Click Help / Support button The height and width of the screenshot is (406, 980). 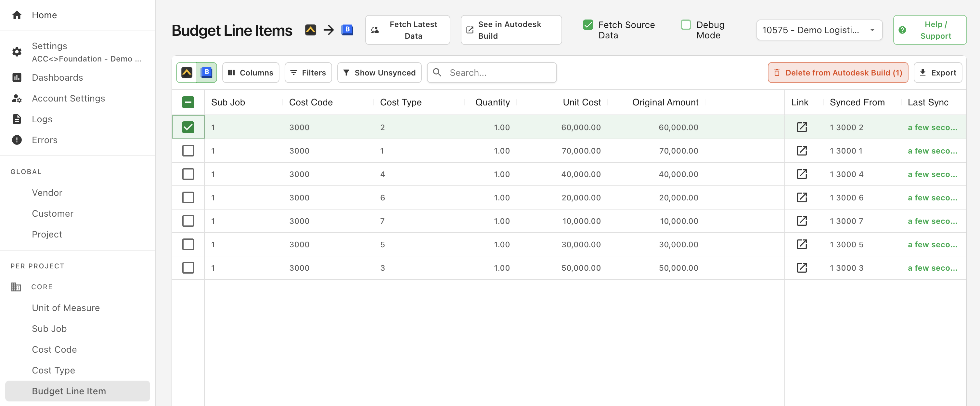[x=929, y=30]
